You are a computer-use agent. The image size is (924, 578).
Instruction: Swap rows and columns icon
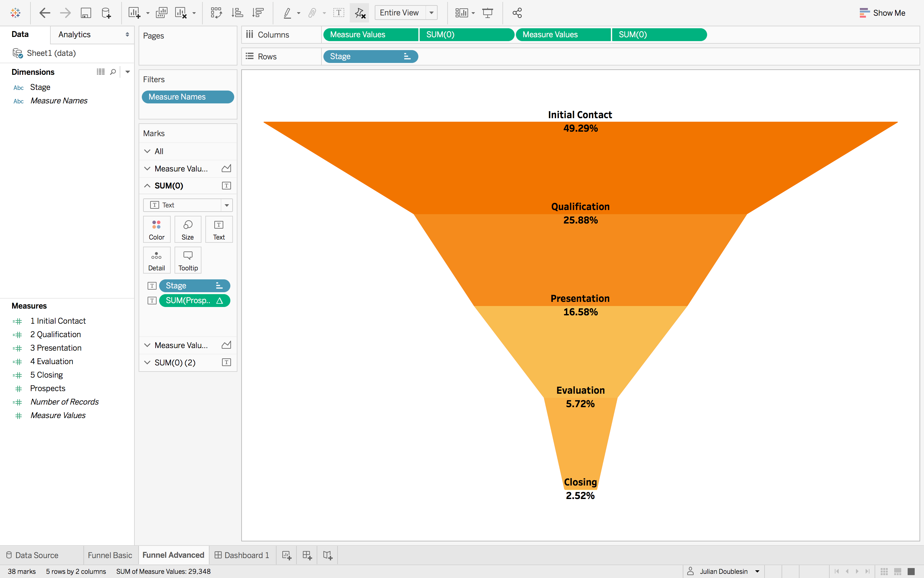coord(217,13)
